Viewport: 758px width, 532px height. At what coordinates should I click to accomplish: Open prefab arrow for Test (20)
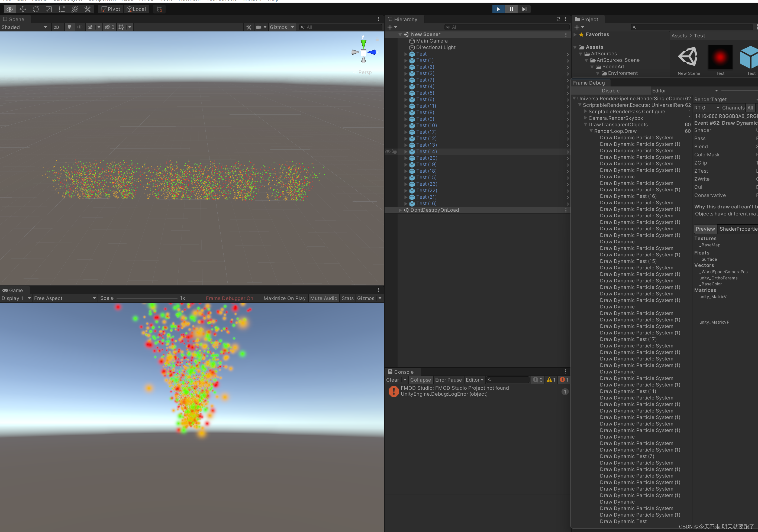click(x=567, y=158)
